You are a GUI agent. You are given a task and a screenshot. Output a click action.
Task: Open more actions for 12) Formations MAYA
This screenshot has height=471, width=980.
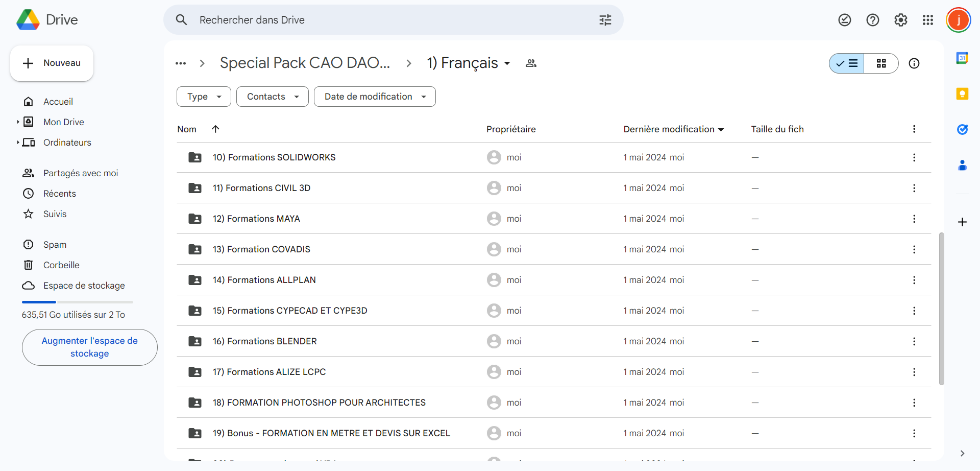(914, 219)
